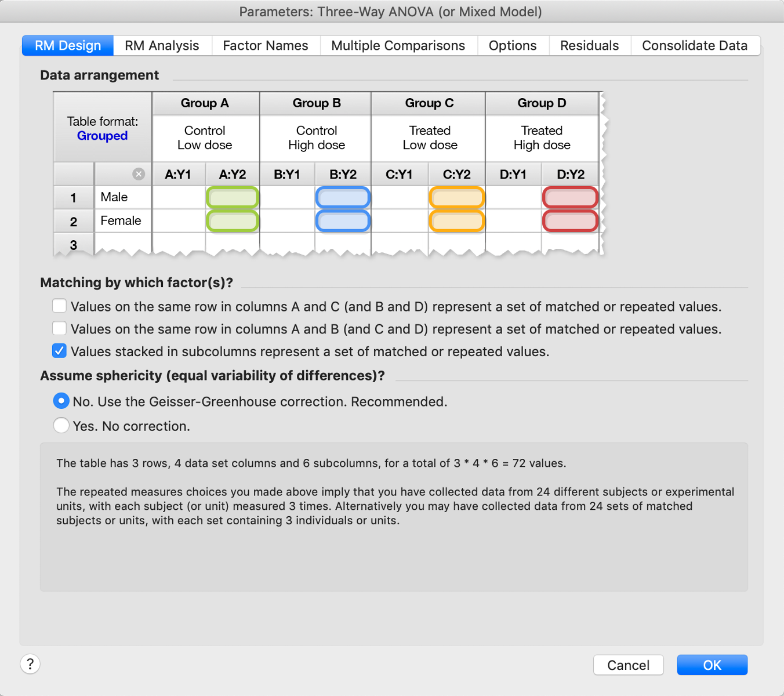Switch to the RM Analysis tab
Image resolution: width=784 pixels, height=696 pixels.
tap(162, 45)
